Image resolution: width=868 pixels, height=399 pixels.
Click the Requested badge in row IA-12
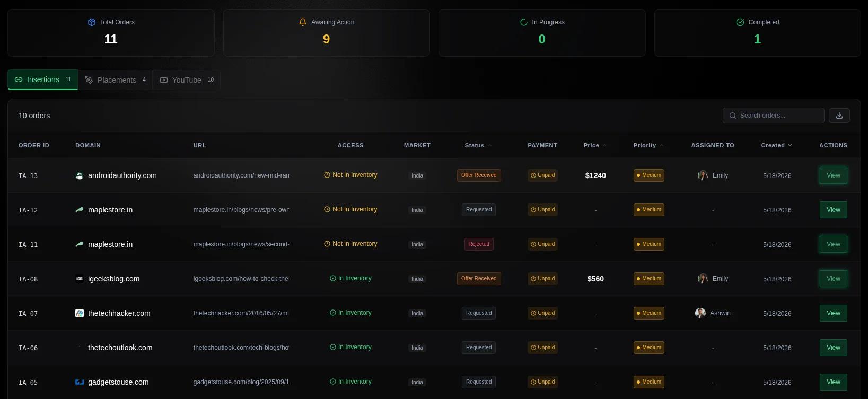479,210
